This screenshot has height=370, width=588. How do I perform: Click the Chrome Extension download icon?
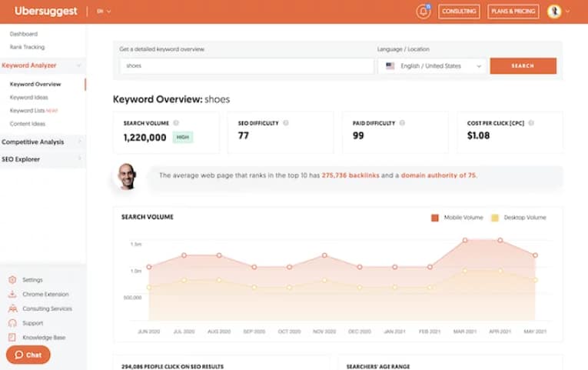click(x=12, y=295)
